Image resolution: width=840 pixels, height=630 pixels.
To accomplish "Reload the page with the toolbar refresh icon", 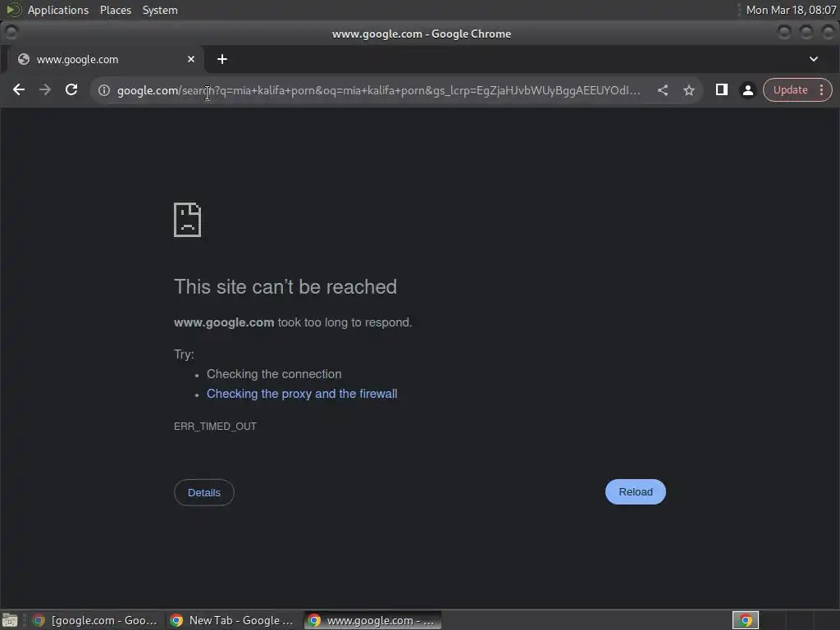I will pos(71,90).
